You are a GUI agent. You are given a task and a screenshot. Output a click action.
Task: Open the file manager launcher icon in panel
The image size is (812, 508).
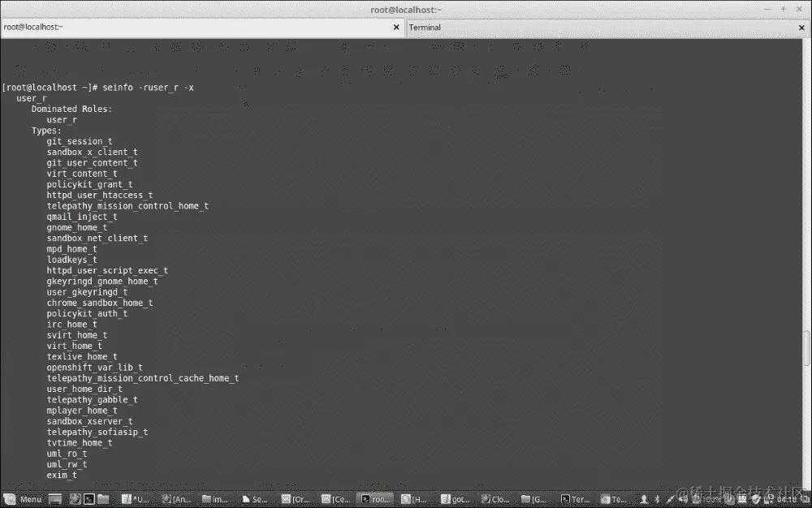pos(103,499)
